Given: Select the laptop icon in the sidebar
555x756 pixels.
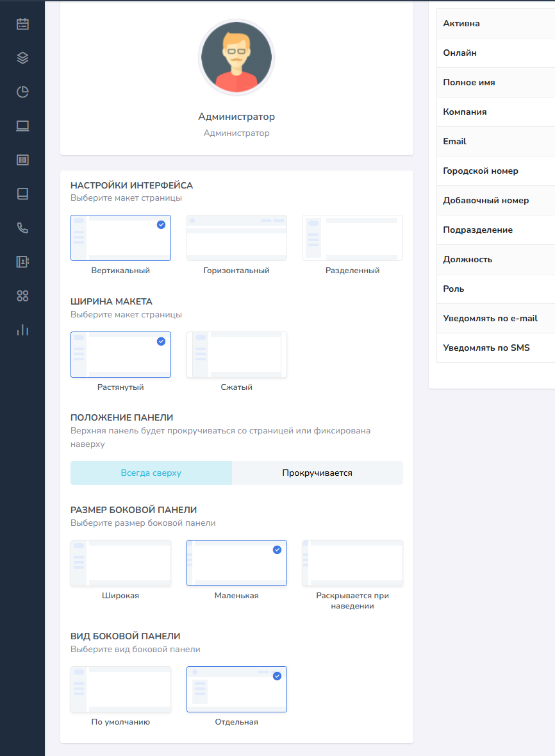Looking at the screenshot, I should click(22, 126).
